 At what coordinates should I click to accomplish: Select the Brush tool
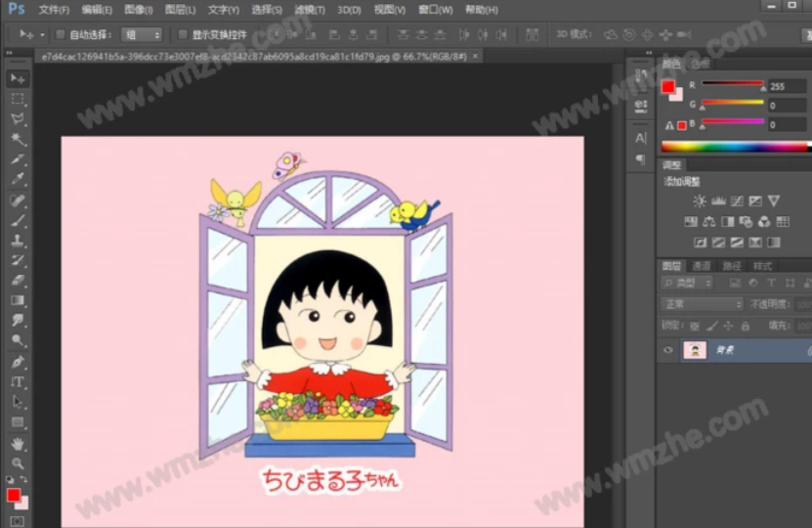18,220
